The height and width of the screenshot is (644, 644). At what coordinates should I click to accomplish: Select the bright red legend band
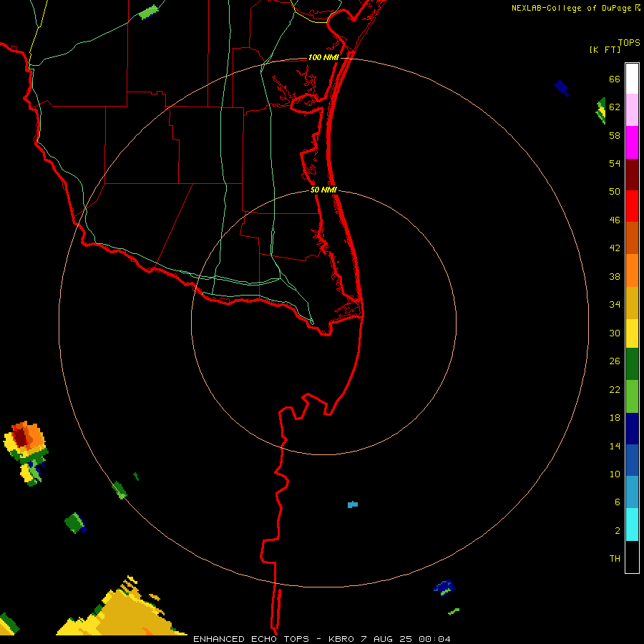pyautogui.click(x=632, y=206)
